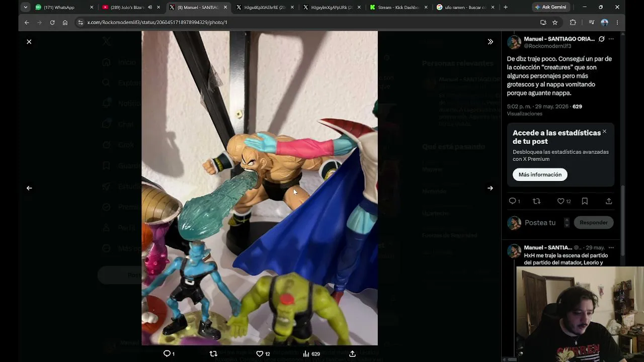The height and width of the screenshot is (362, 644).
Task: Open the site information icon in the address bar
Action: [80, 23]
